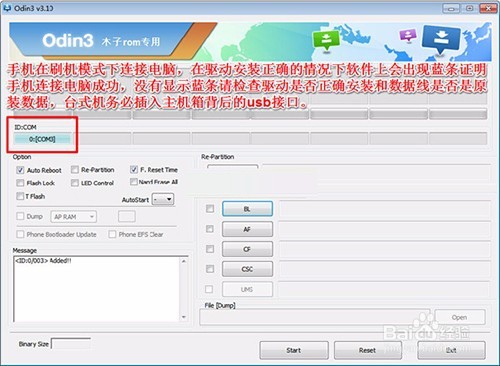Minimize the Odin3 window
Screen dimensions: 500x366
point(451,8)
